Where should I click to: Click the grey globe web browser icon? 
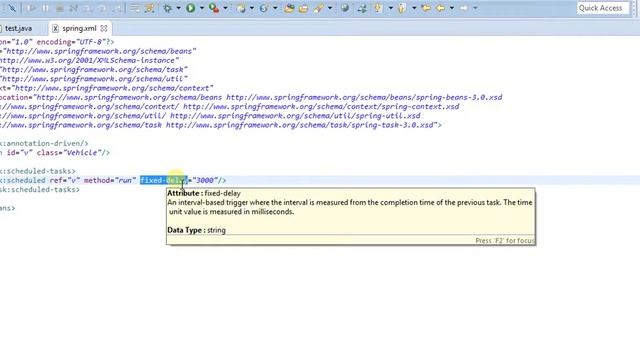tap(345, 8)
